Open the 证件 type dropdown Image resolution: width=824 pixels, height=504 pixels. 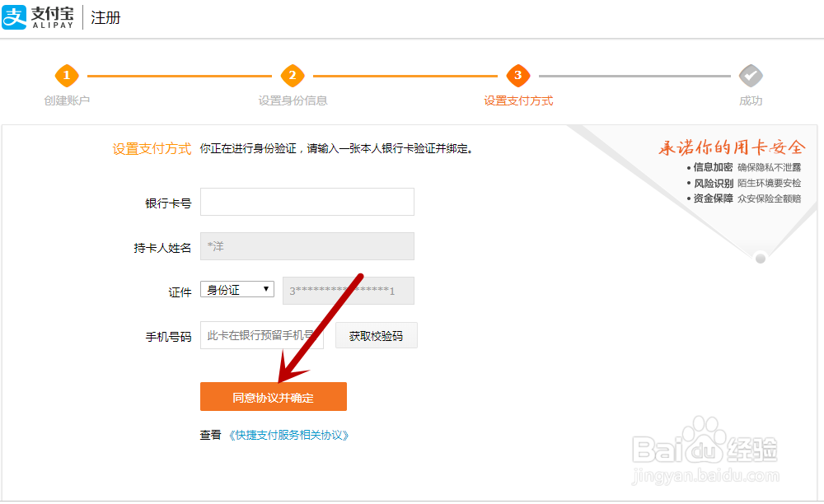(236, 288)
